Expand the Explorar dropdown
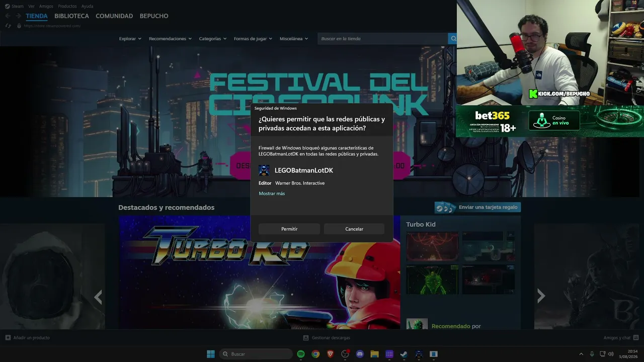 pyautogui.click(x=130, y=39)
